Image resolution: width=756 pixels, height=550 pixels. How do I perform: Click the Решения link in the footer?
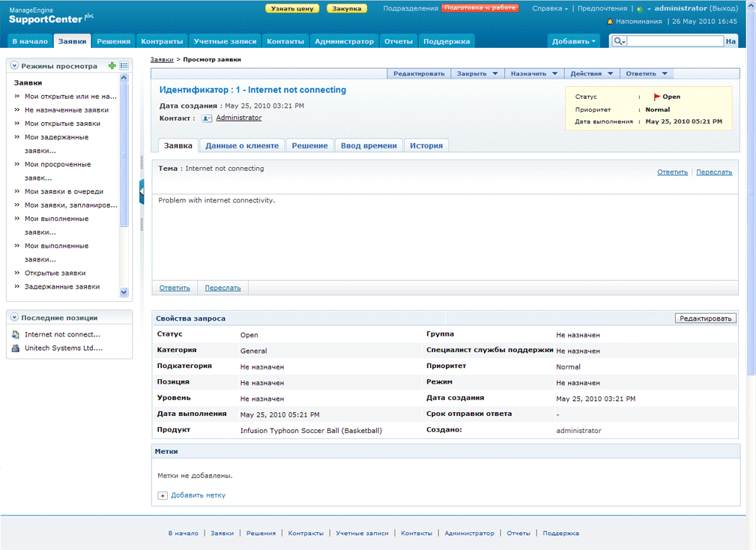click(x=261, y=533)
